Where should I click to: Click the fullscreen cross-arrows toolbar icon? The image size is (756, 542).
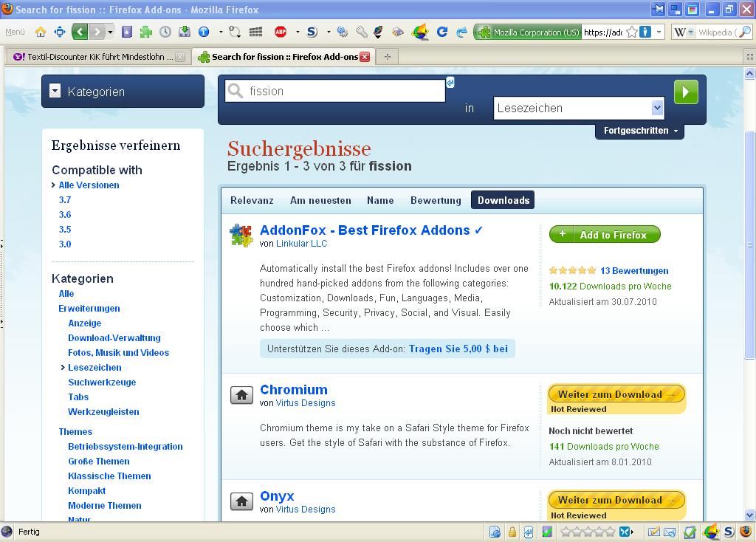tap(60, 32)
